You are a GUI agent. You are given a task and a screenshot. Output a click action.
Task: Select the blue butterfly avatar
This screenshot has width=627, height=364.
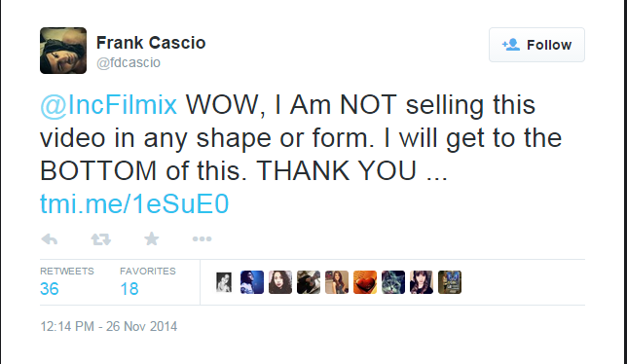tap(450, 282)
